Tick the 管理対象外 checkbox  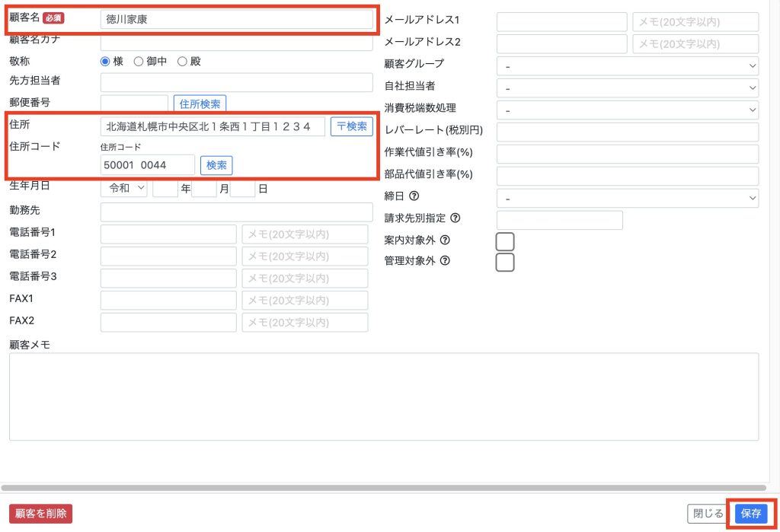(505, 263)
